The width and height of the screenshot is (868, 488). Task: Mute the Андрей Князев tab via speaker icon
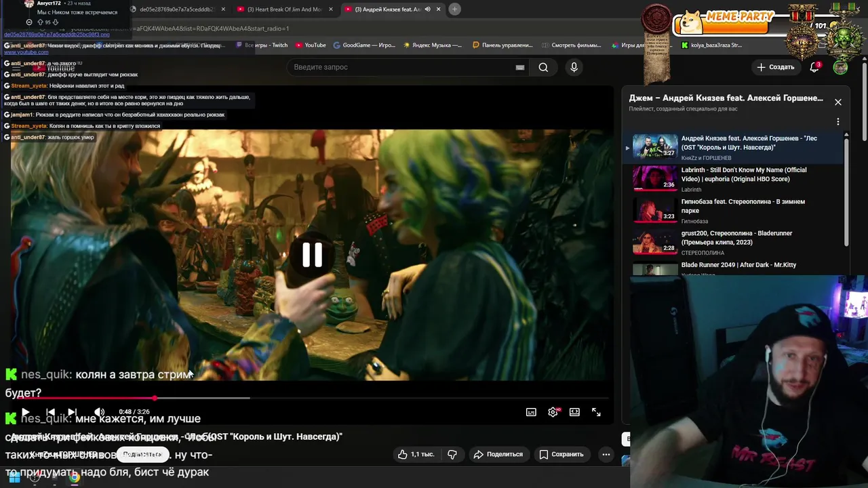coord(427,9)
